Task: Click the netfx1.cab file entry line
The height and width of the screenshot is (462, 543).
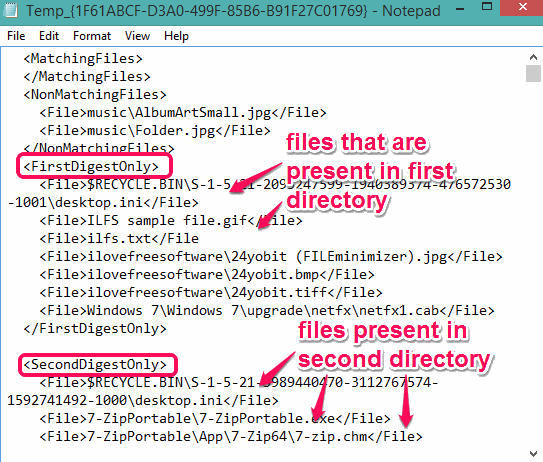Action: (267, 311)
